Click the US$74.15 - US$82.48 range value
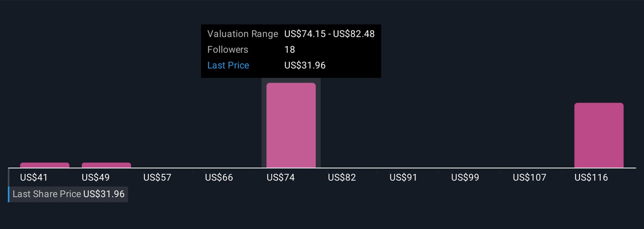Viewport: 644px width, 229px height. pyautogui.click(x=329, y=34)
